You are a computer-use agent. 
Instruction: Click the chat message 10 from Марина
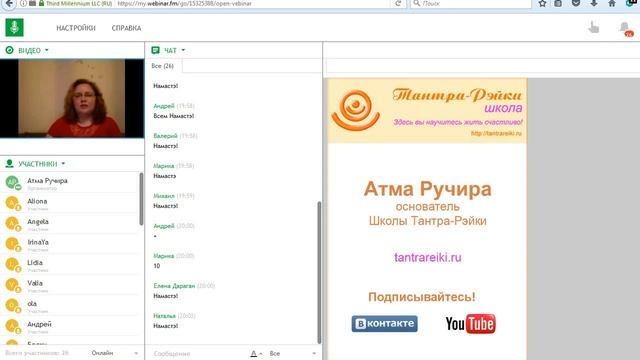coord(157,266)
